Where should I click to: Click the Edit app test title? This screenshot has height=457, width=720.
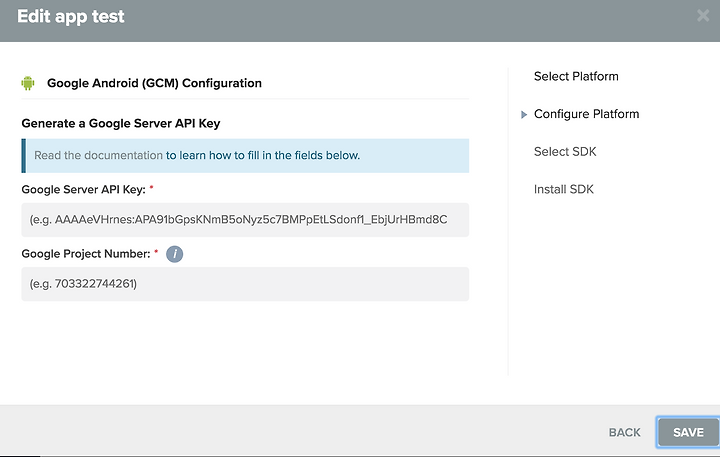(71, 17)
